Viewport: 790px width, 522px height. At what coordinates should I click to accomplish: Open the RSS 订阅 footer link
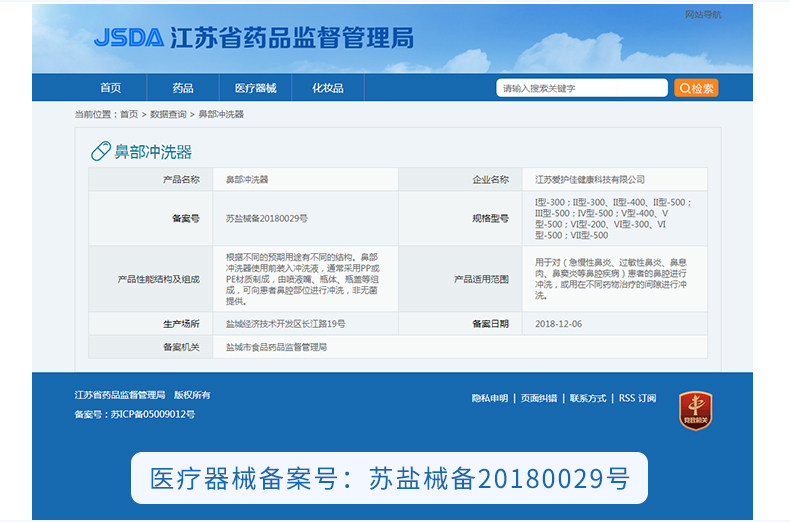(637, 398)
